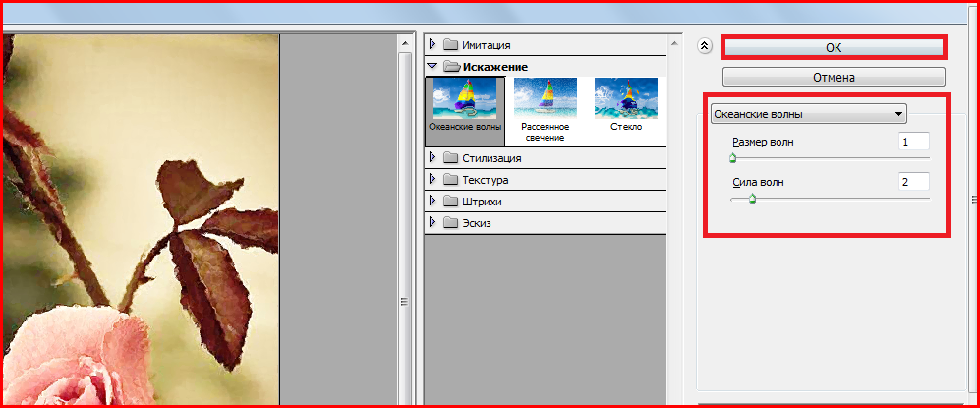The width and height of the screenshot is (980, 408).
Task: Click the Штрихи folder icon
Action: pos(450,202)
